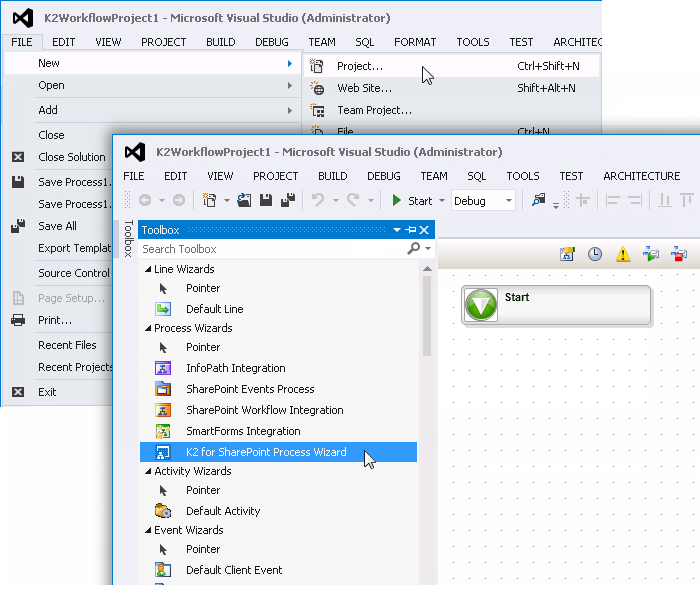Pin the Toolbox panel with pushpin
The width and height of the screenshot is (700, 612).
[411, 230]
